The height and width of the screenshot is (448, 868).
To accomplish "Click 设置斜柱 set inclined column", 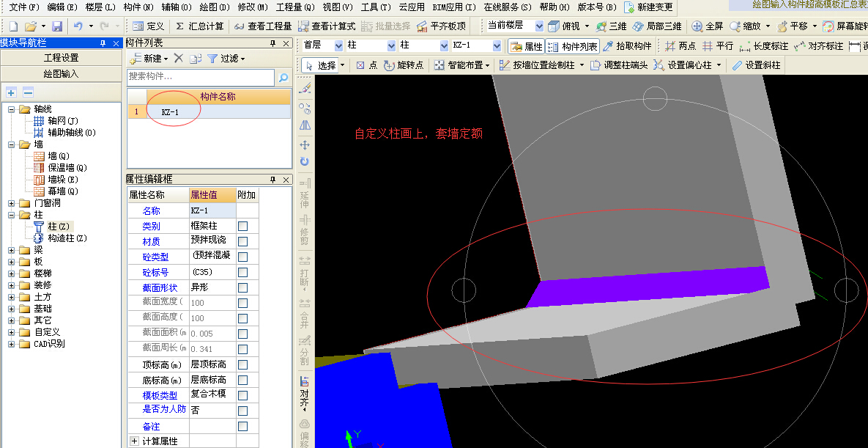I will pyautogui.click(x=756, y=65).
